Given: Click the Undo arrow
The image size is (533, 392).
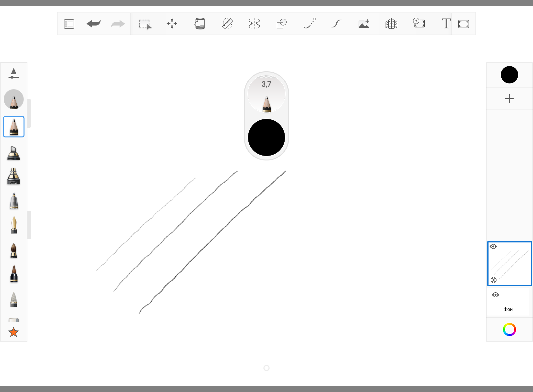Looking at the screenshot, I should [x=94, y=24].
